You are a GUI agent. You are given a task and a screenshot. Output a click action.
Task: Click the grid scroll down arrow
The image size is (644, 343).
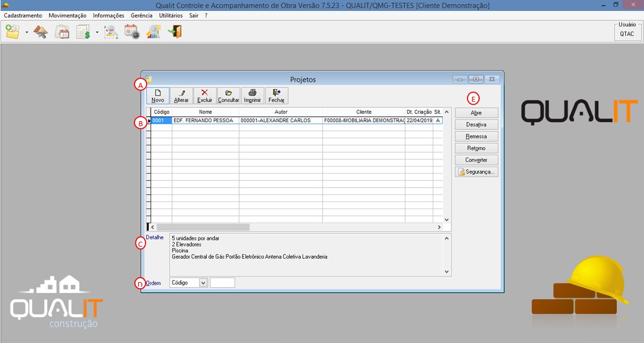coord(447,220)
